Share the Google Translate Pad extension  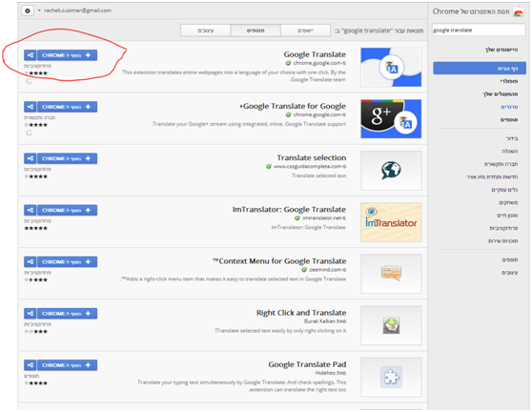31,365
